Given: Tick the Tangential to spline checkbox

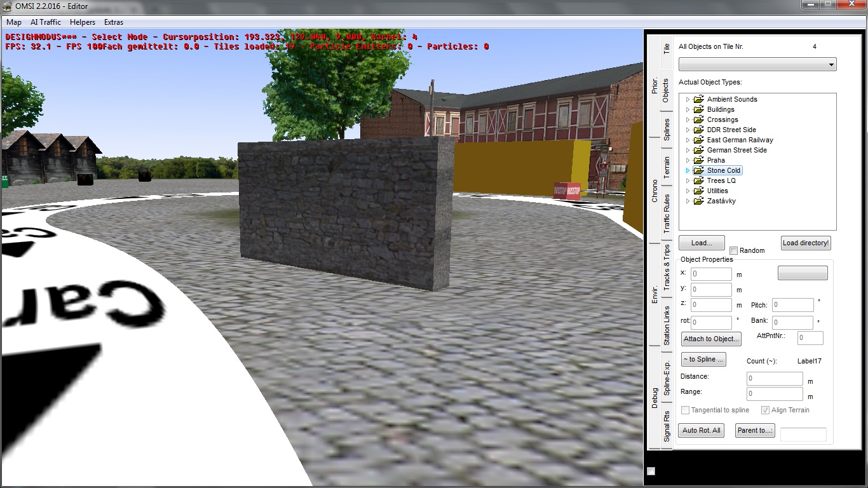Looking at the screenshot, I should (x=685, y=410).
